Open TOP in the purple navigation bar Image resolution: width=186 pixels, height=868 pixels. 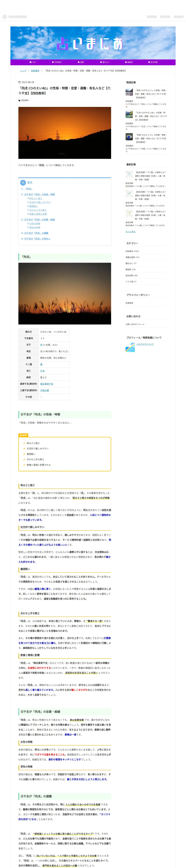[33, 62]
